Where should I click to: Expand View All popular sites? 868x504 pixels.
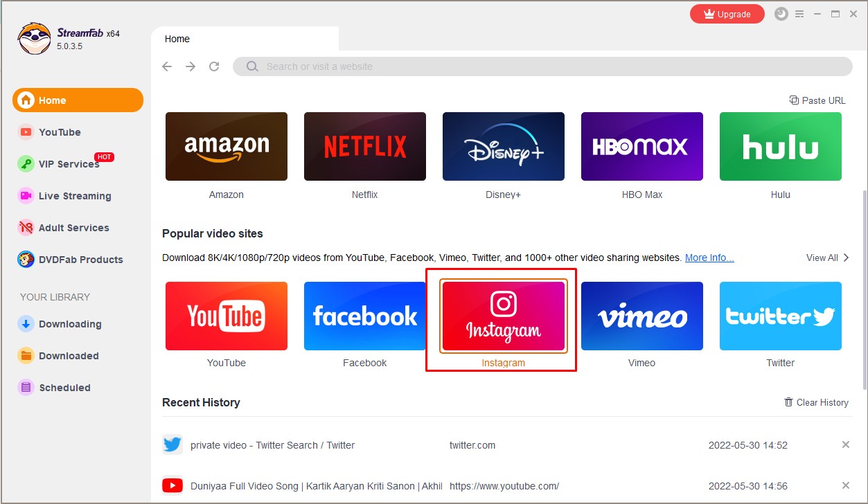[828, 258]
